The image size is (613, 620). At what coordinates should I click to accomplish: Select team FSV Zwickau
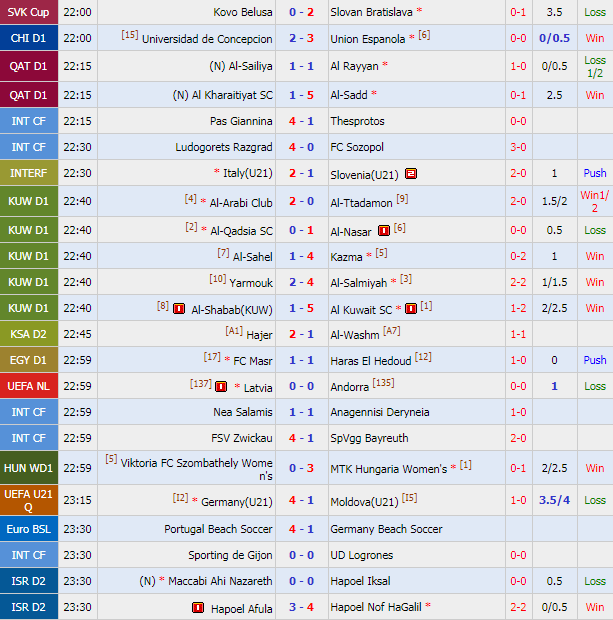click(242, 438)
